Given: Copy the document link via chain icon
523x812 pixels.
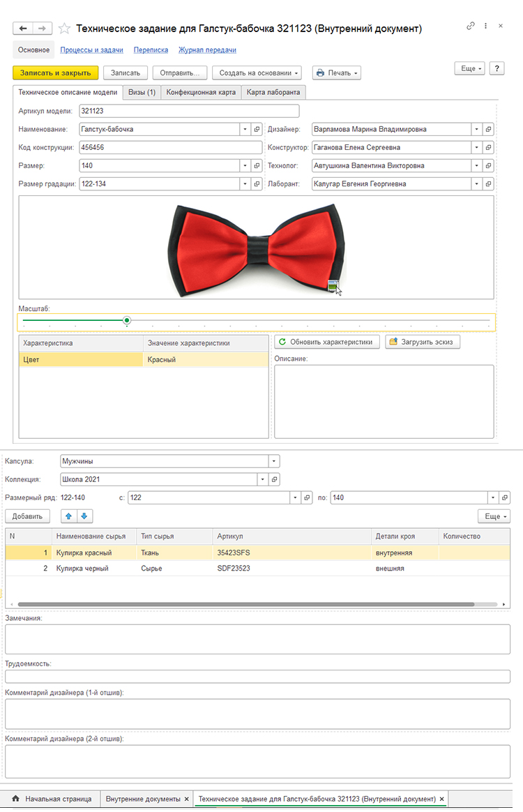Looking at the screenshot, I should click(470, 26).
